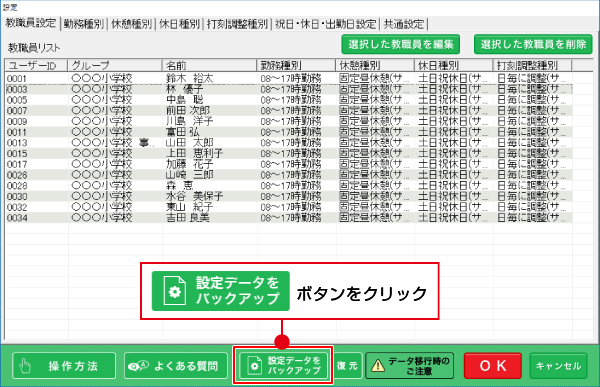Switch to the 勤務種別 tab
This screenshot has height=387, width=600.
(84, 24)
